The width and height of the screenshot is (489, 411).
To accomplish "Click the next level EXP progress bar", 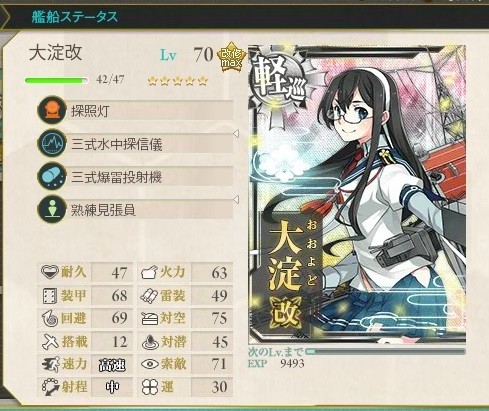I will pyautogui.click(x=385, y=352).
